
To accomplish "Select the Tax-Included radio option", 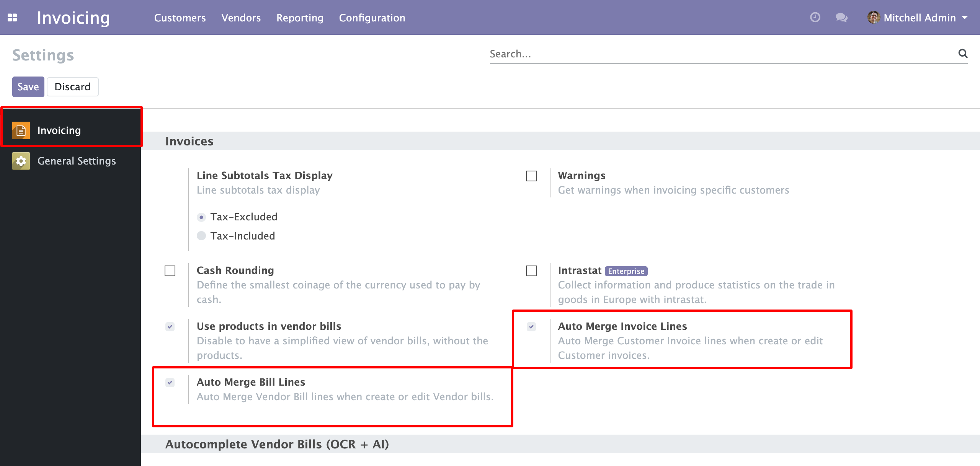I will [201, 236].
